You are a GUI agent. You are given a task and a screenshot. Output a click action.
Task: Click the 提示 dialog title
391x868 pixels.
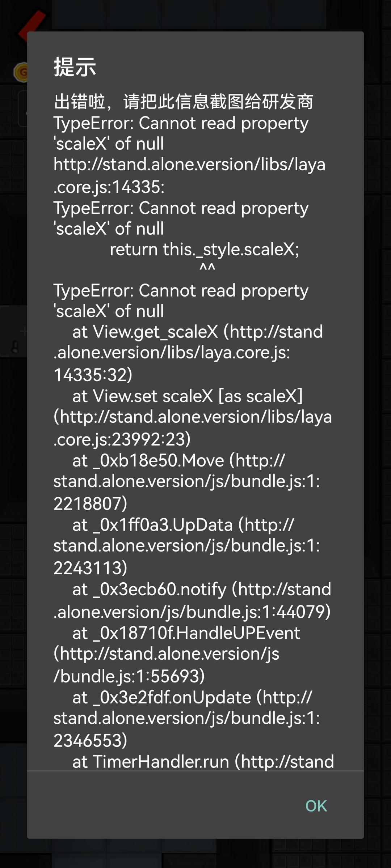75,67
